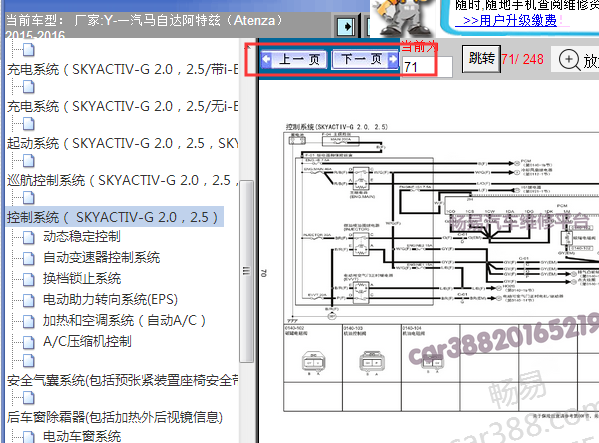
Task: Click page icon beside 电动助力转向系统(EPS)
Action: click(29, 301)
